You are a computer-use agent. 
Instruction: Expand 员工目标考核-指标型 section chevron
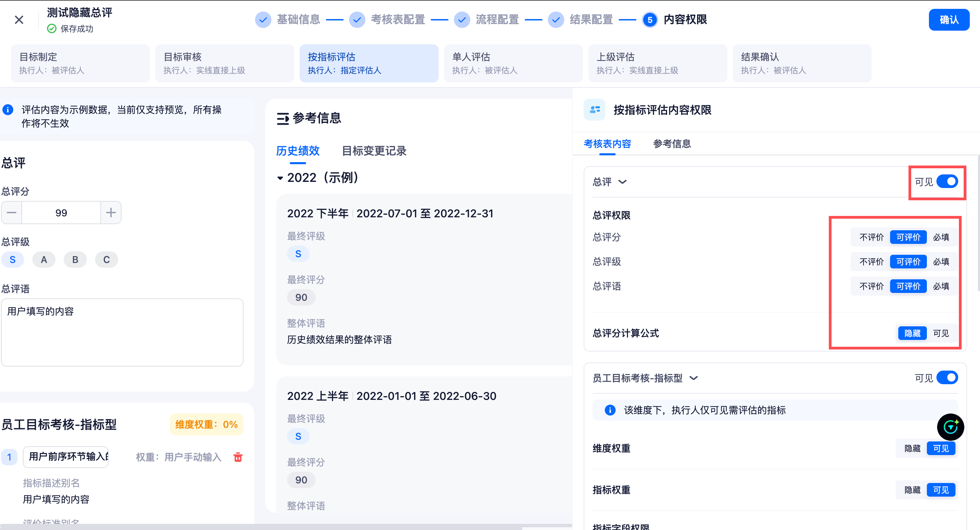pos(694,378)
